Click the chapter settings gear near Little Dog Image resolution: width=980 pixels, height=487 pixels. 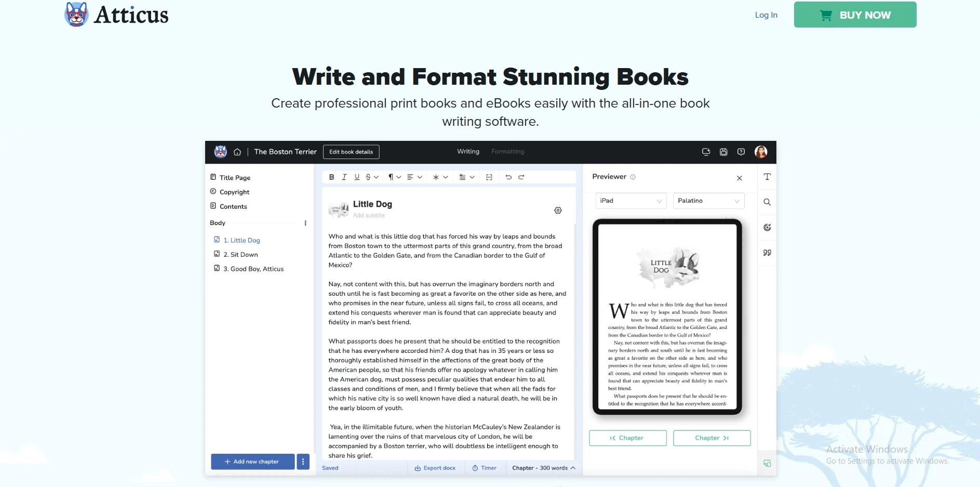pos(558,210)
